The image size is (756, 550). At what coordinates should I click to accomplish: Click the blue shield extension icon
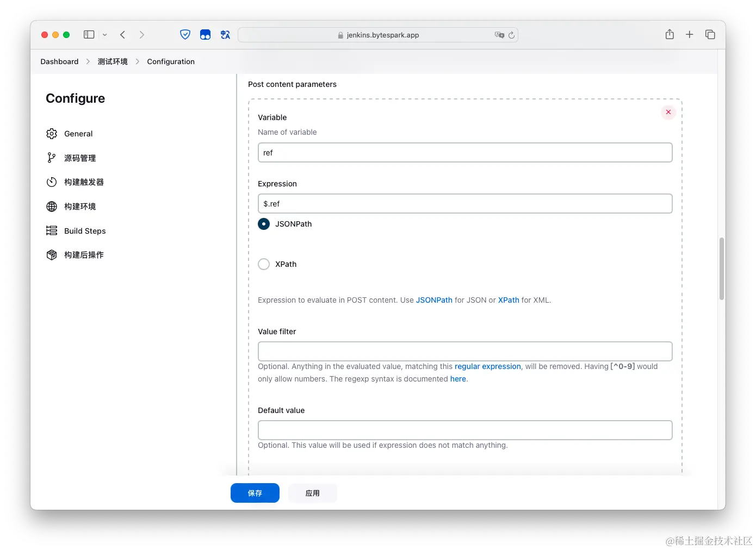(x=185, y=35)
